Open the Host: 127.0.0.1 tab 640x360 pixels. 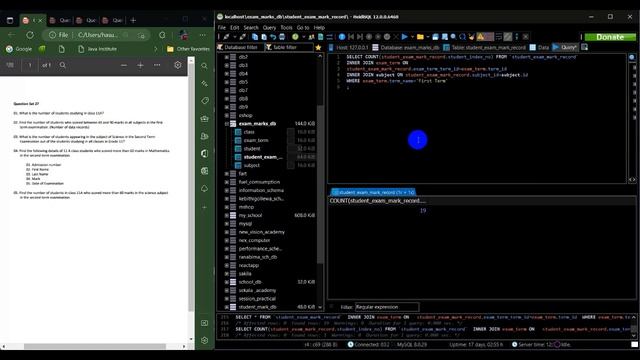pyautogui.click(x=349, y=47)
